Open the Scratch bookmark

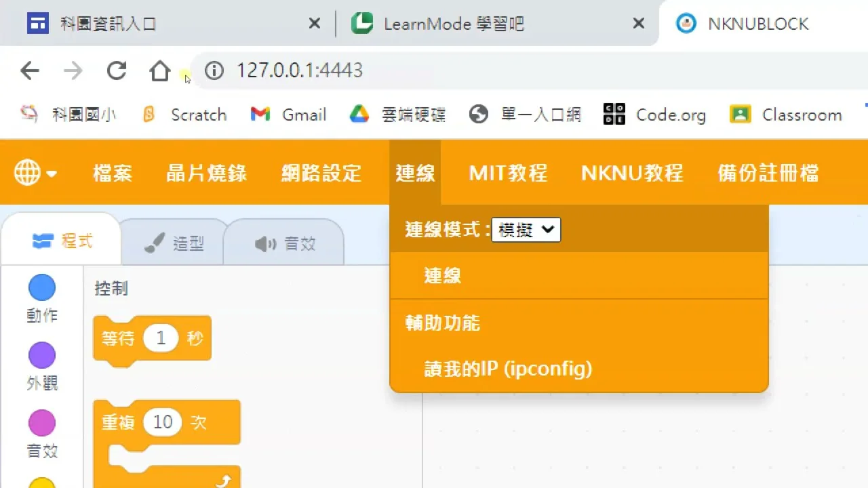184,115
